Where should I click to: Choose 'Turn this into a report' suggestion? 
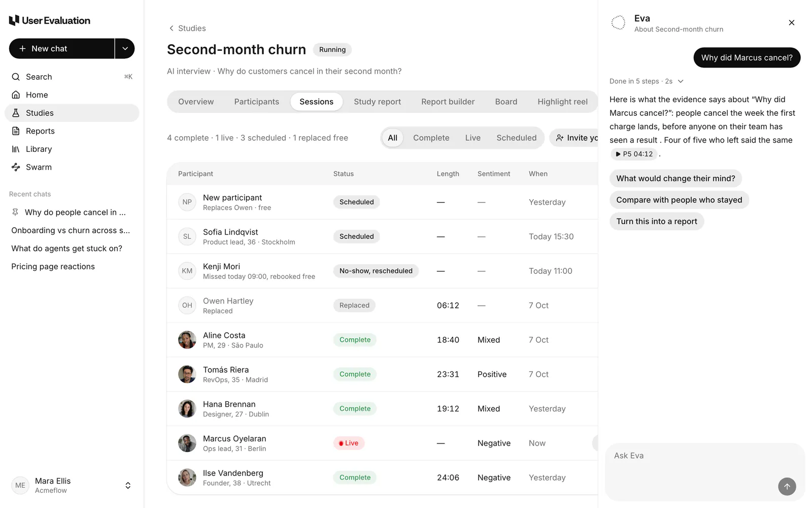point(657,221)
